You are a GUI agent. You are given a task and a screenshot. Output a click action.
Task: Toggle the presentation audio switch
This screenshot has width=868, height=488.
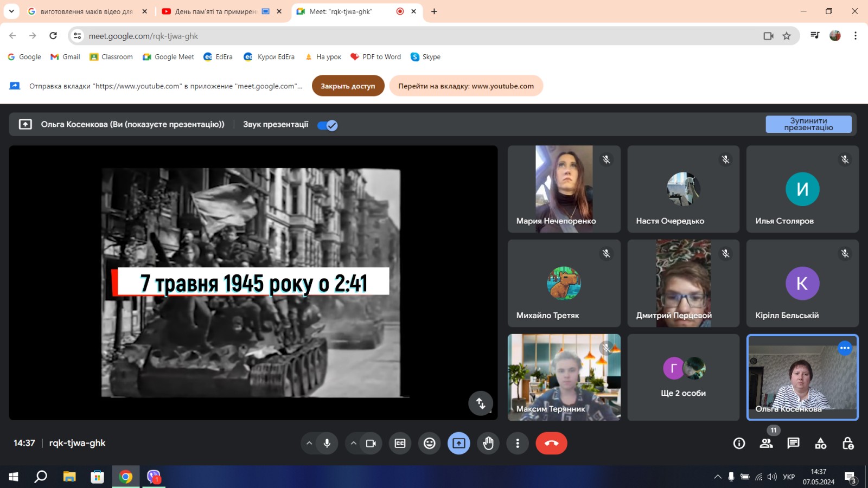pos(328,125)
